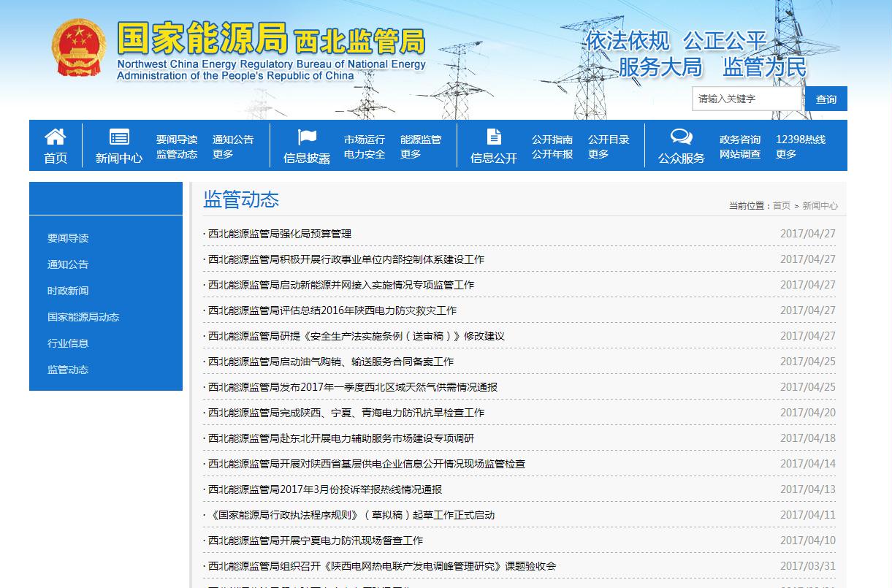Type in the 请输入关键字 search field
Screen dimensions: 892x588
747,99
